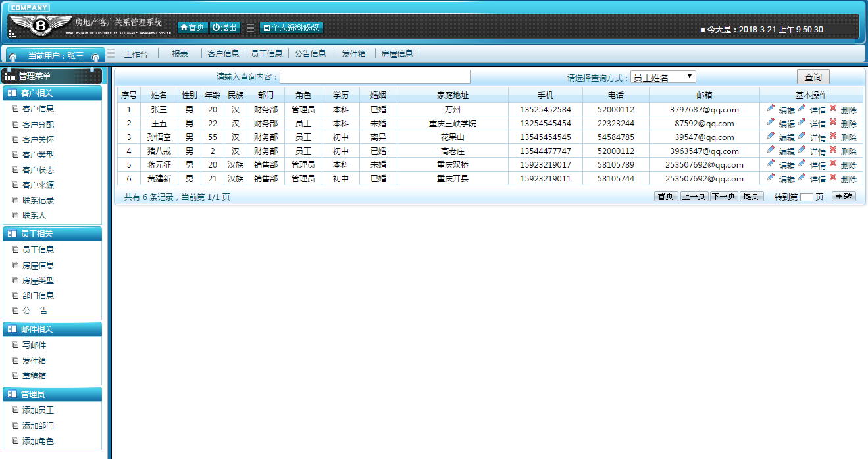
Task: Click the details icon for 王五
Action: tap(802, 122)
